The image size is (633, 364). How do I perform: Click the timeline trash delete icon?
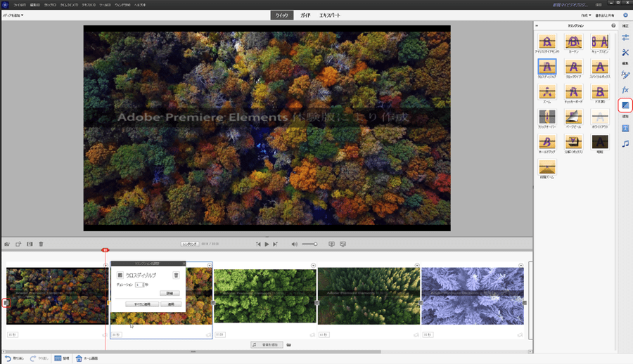click(41, 244)
